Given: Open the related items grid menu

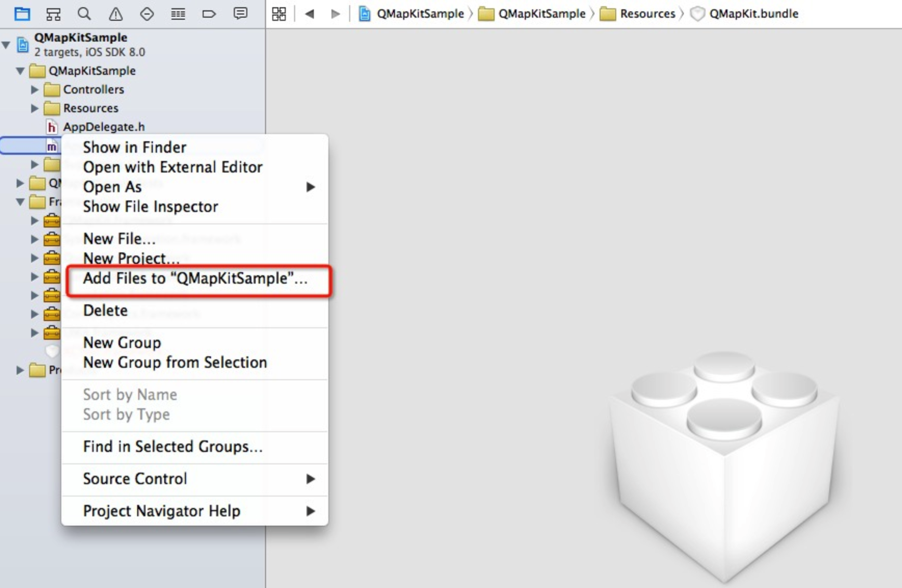Looking at the screenshot, I should (x=279, y=14).
